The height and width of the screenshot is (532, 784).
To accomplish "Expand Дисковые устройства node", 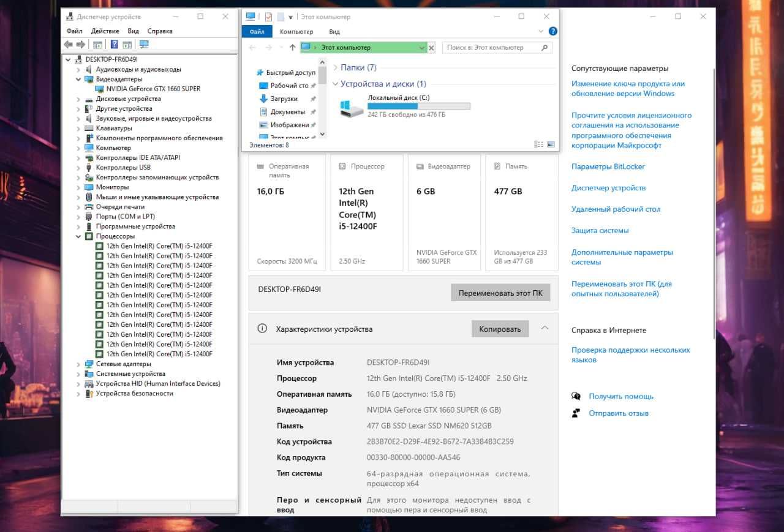I will (78, 99).
